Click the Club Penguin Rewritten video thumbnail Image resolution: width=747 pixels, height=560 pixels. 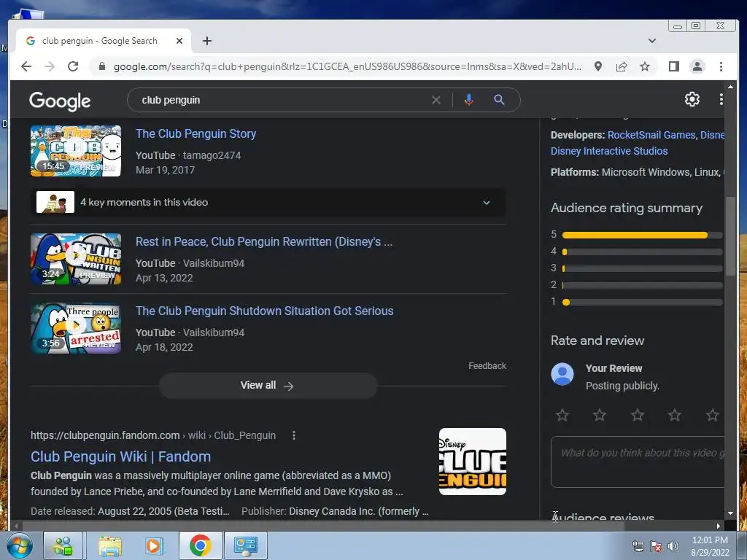(76, 259)
